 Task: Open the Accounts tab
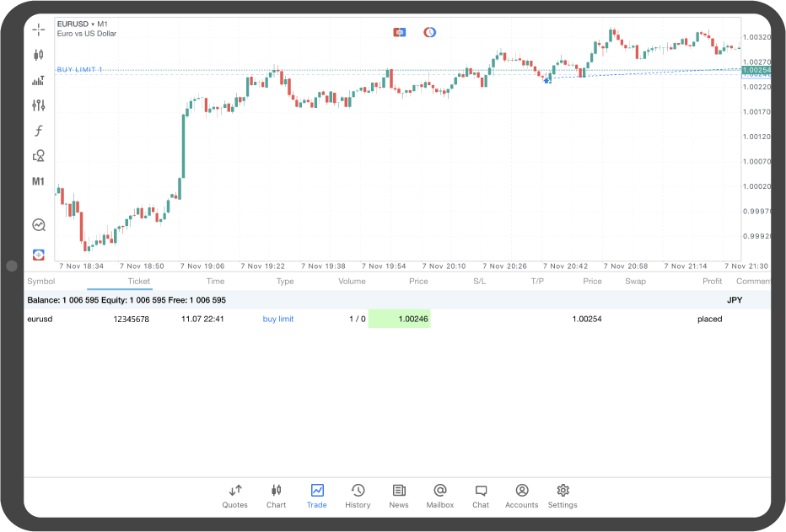coord(522,497)
